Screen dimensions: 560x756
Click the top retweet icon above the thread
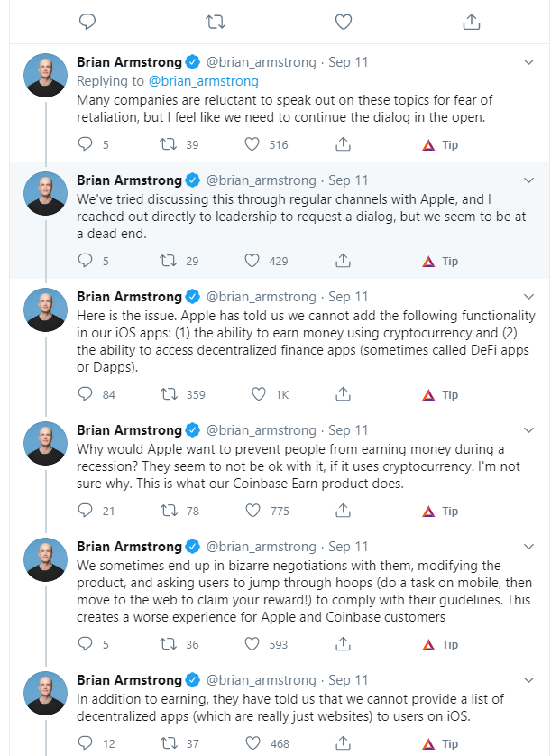215,22
